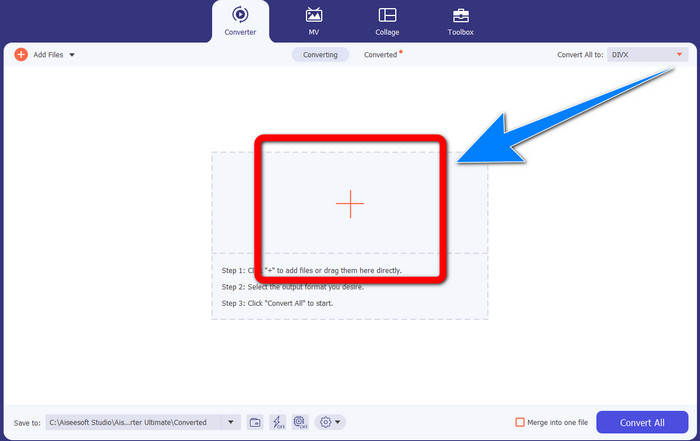This screenshot has height=441, width=700.
Task: Select the Converter tab
Action: 240,21
